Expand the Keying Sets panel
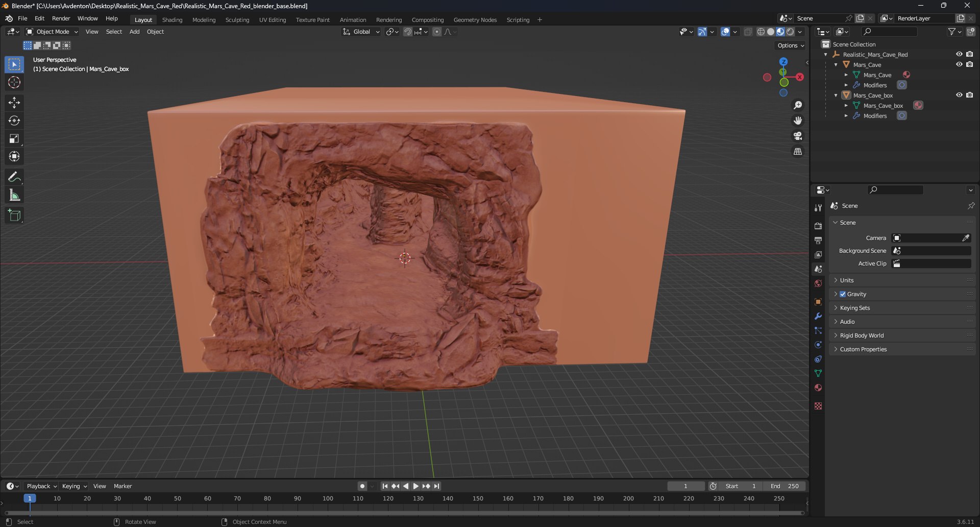980x527 pixels. pyautogui.click(x=902, y=308)
